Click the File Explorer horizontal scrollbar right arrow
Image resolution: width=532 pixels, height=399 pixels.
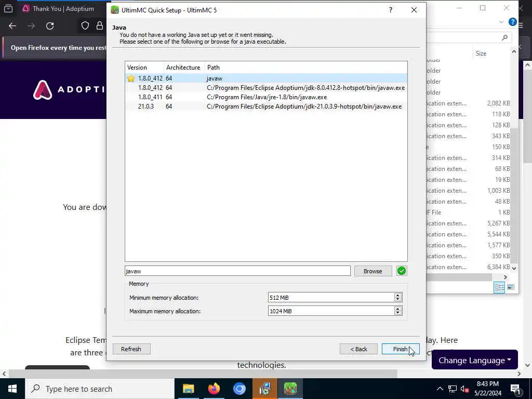[505, 277]
